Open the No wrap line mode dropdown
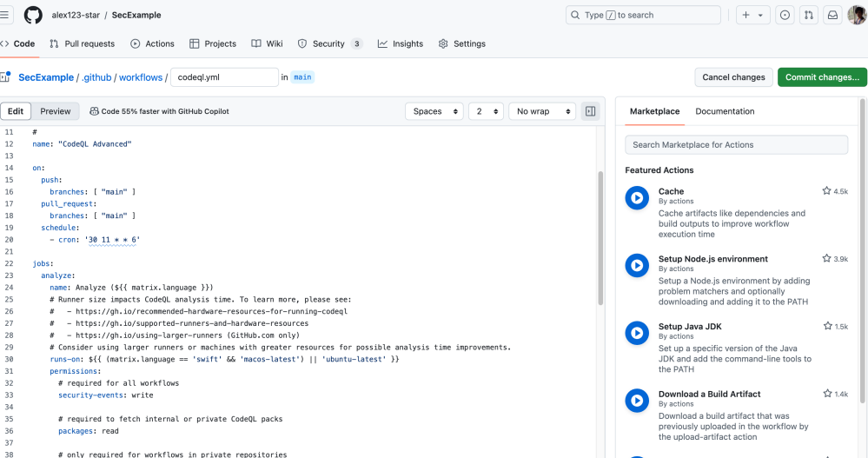 542,111
